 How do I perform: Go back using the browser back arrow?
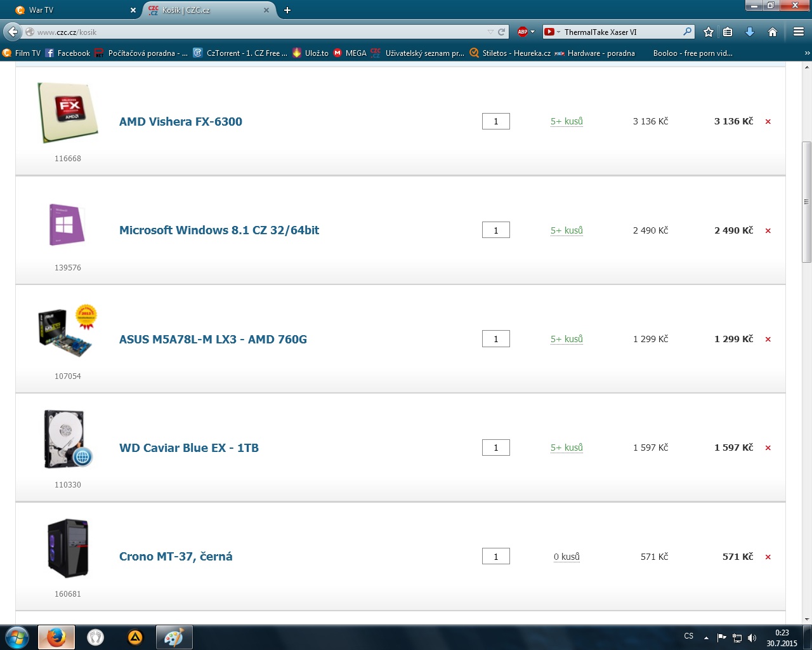13,32
